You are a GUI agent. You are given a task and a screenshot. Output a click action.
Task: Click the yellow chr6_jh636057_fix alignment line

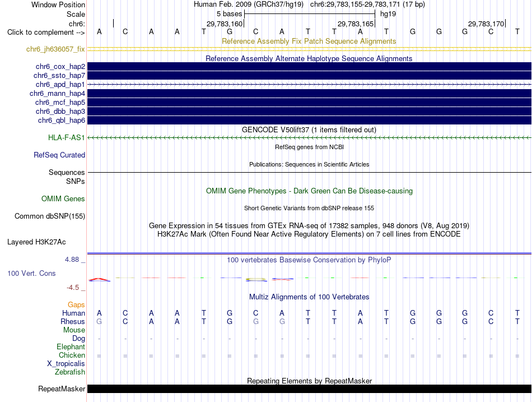(309, 49)
